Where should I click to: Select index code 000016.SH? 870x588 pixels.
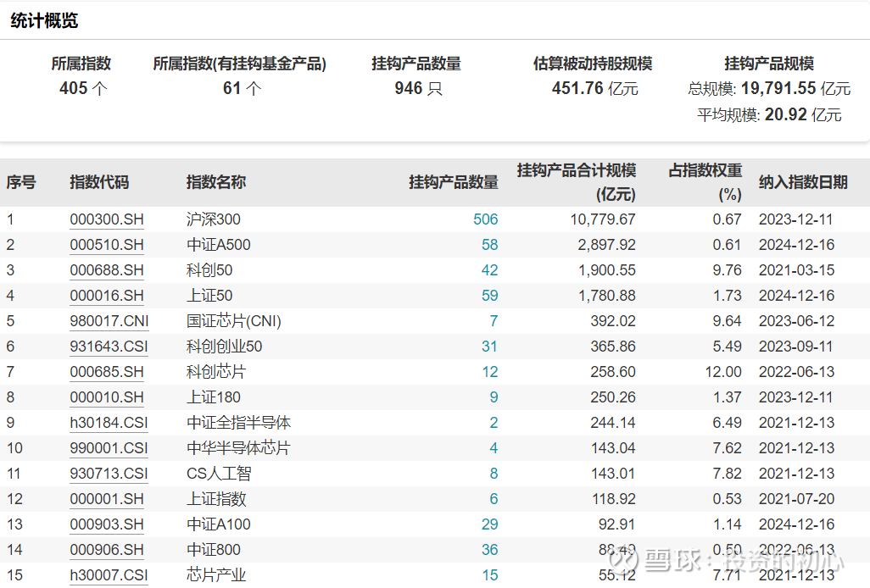107,296
